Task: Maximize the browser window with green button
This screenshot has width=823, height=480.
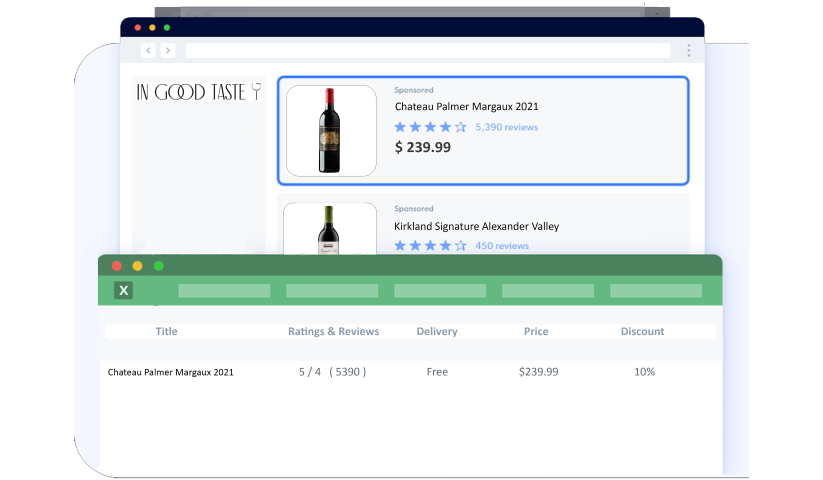Action: pos(167,27)
